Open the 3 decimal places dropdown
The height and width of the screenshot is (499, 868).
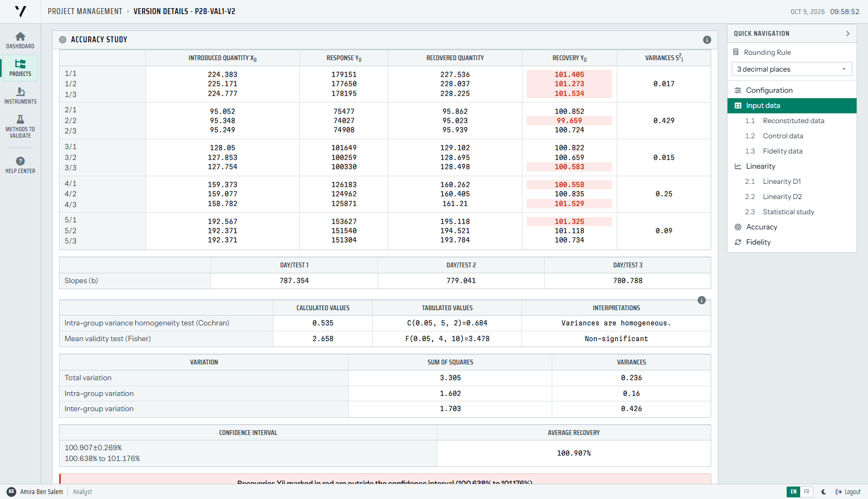[792, 69]
